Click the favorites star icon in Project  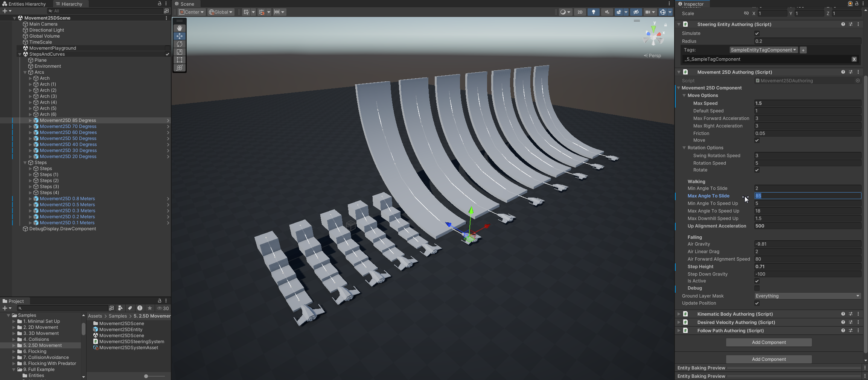tap(150, 308)
